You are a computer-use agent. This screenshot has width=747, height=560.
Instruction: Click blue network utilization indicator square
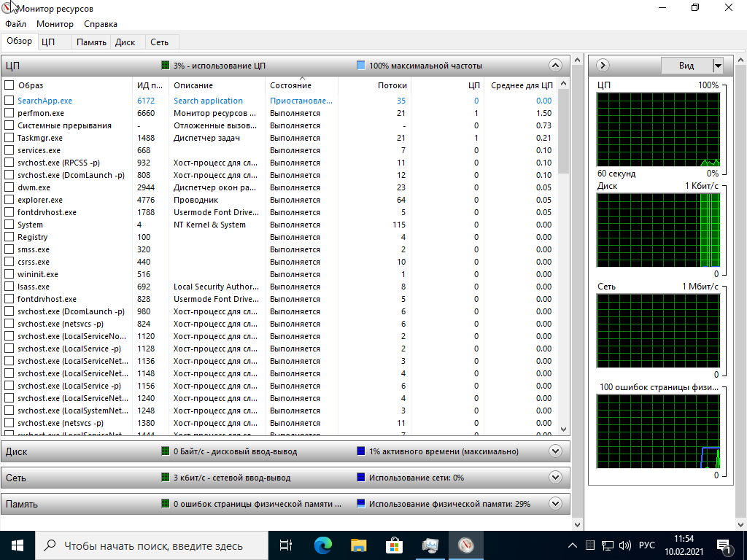click(x=361, y=477)
